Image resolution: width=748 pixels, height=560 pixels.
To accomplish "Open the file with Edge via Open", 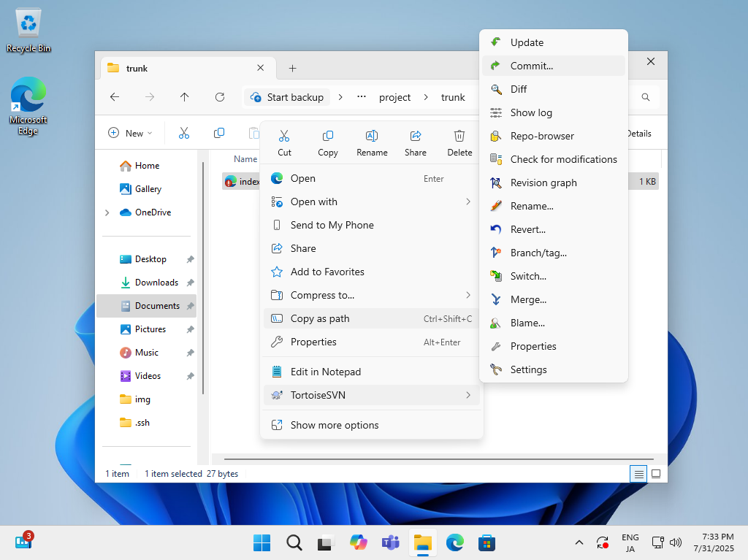I will [x=371, y=178].
